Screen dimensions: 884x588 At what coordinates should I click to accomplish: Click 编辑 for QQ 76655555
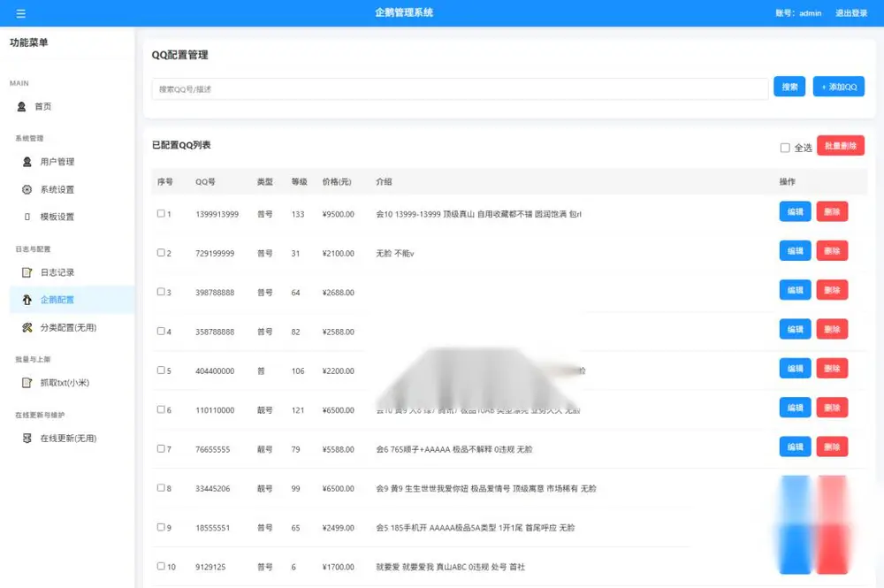(x=795, y=447)
